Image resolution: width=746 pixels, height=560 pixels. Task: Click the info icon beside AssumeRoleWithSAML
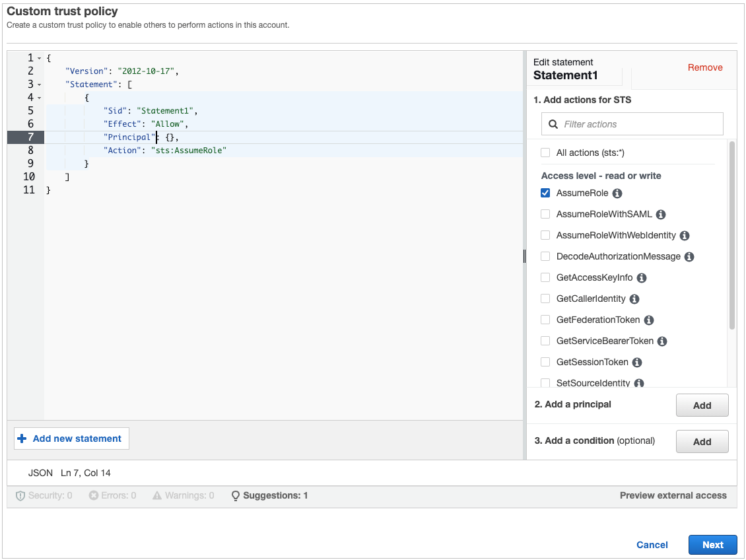coord(660,214)
